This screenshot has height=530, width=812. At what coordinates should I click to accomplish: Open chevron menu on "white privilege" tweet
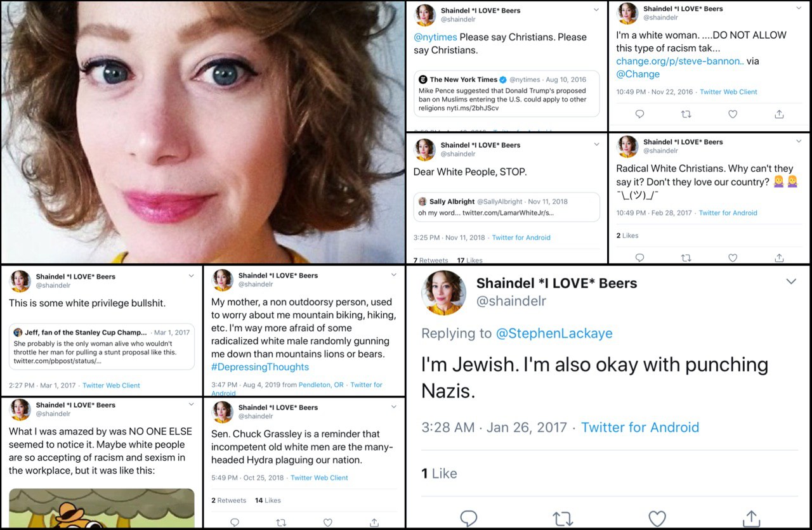coord(192,276)
